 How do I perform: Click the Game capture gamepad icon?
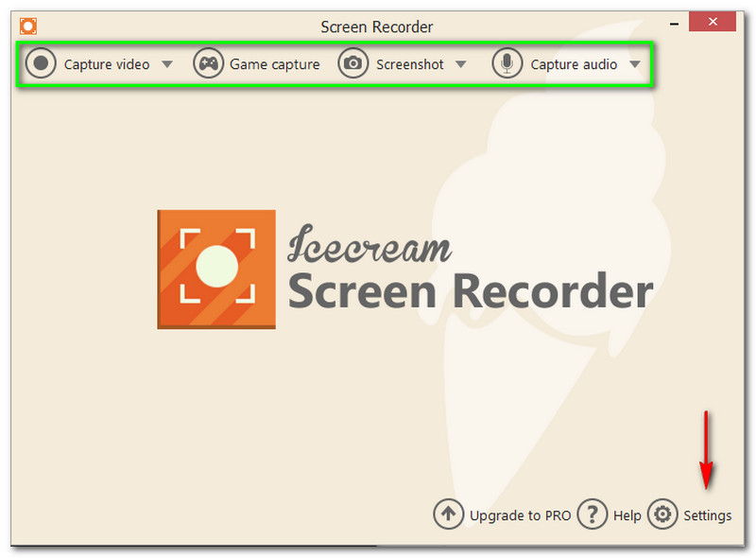[208, 63]
